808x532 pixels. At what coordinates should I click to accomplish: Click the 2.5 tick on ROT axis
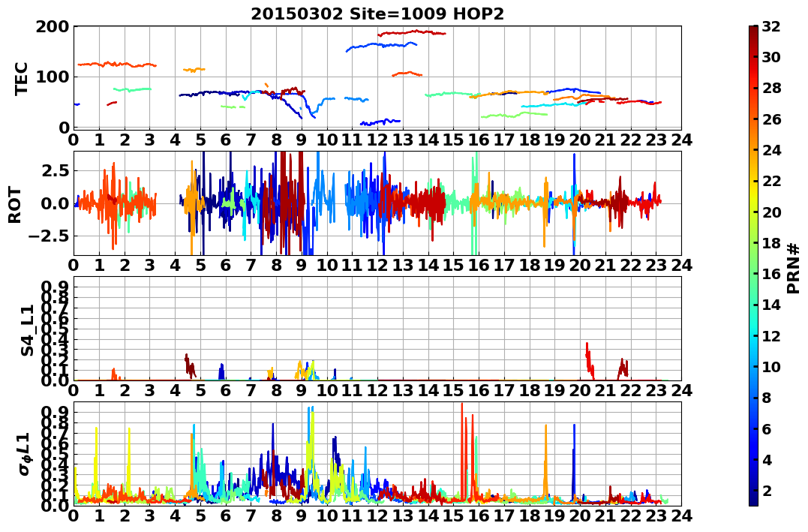[x=55, y=170]
